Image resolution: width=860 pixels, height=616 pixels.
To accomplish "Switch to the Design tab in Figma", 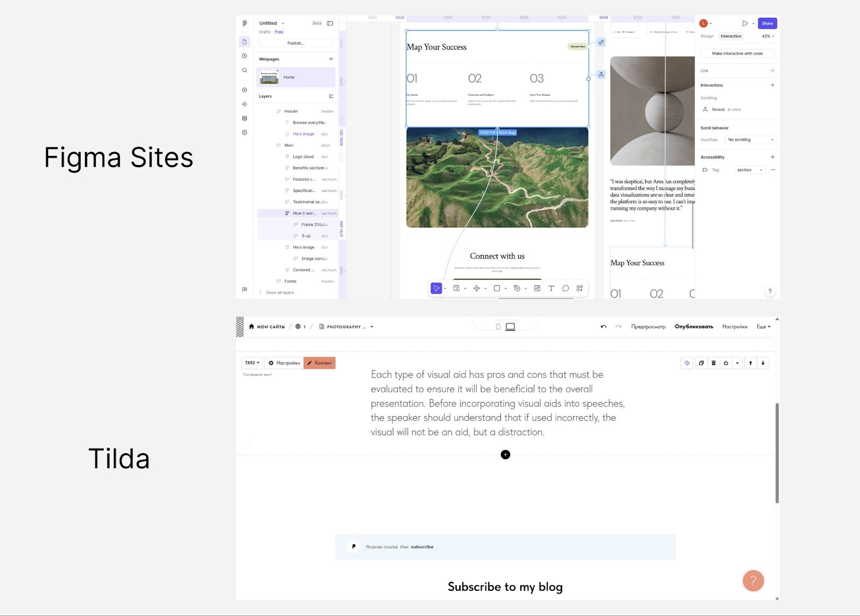I will 707,36.
